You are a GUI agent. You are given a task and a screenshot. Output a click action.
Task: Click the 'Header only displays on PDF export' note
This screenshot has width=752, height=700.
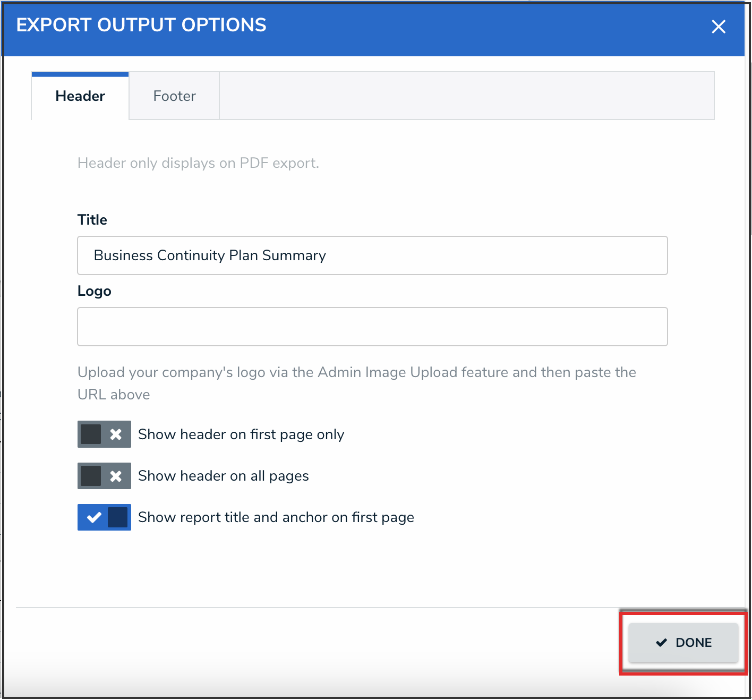point(198,163)
